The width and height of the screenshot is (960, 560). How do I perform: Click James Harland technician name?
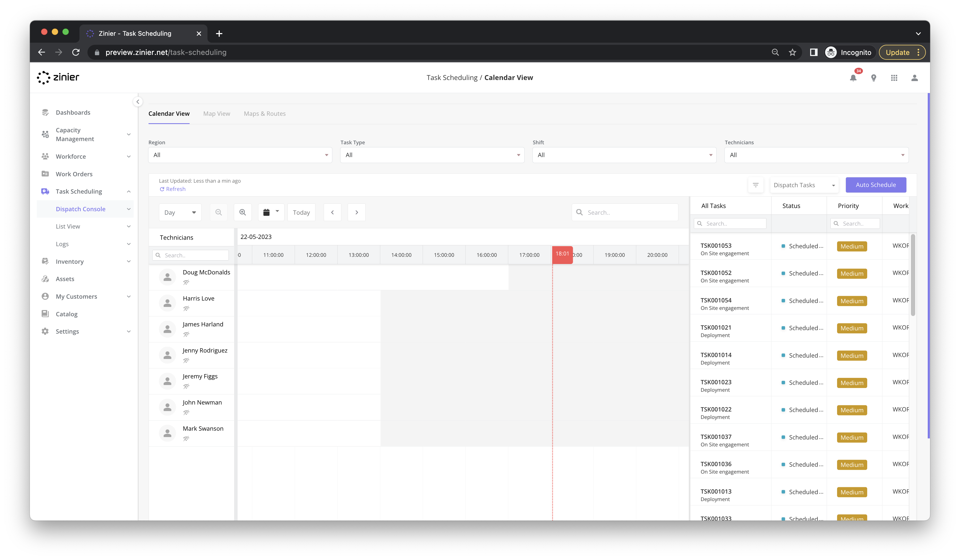point(203,324)
